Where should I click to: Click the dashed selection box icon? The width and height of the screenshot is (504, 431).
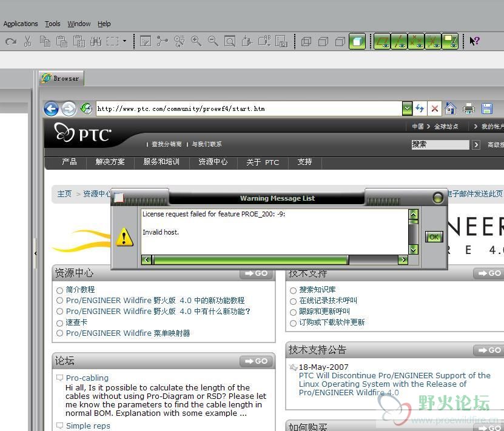point(112,41)
